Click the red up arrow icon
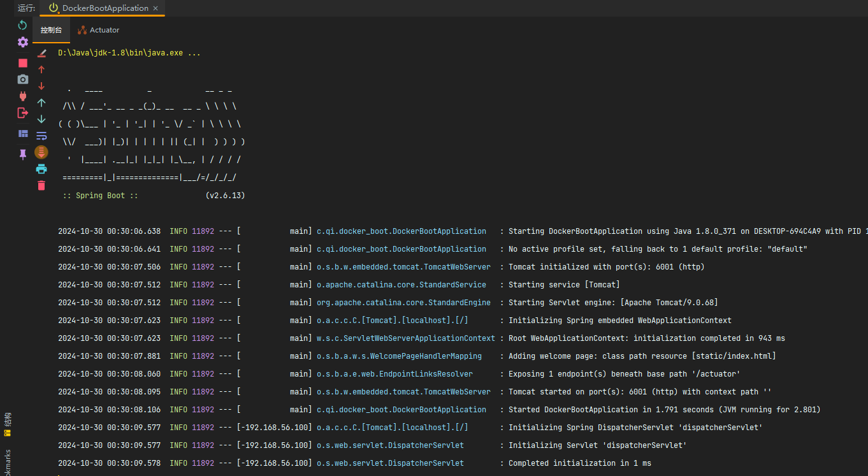 click(x=41, y=69)
